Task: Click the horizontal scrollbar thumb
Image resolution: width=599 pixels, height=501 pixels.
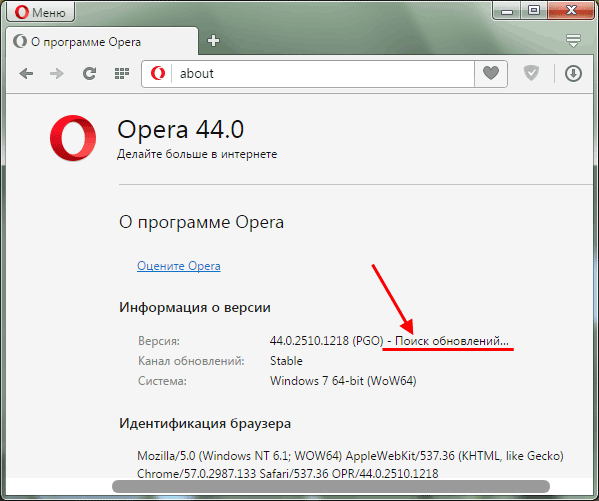Action: pyautogui.click(x=331, y=486)
